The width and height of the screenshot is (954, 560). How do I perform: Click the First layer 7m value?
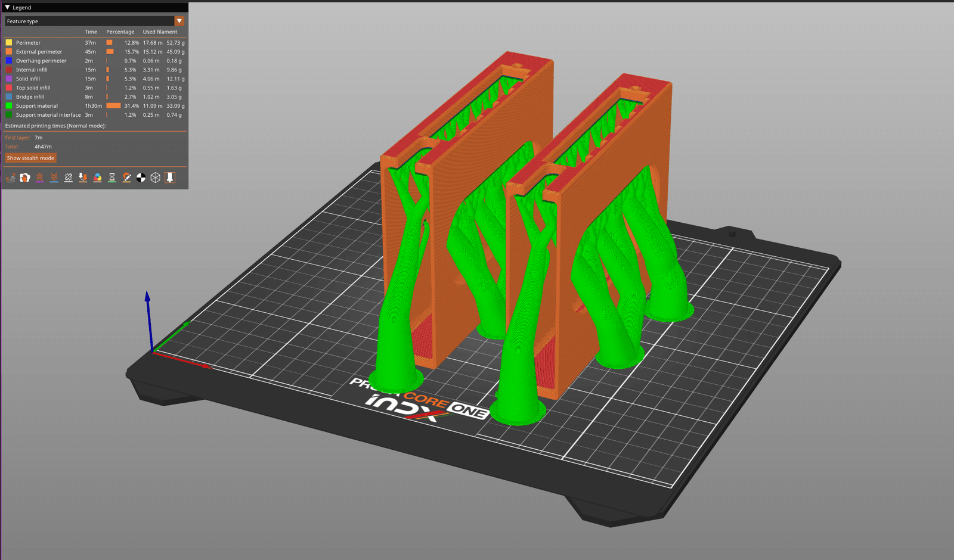pos(39,138)
